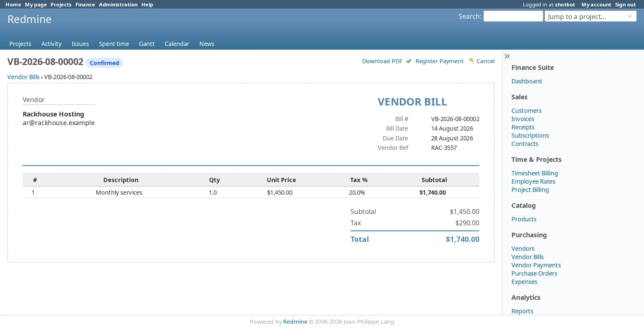Viewport: 644px width, 328px height.
Task: Open Invoices in the sidebar
Action: pos(523,119)
